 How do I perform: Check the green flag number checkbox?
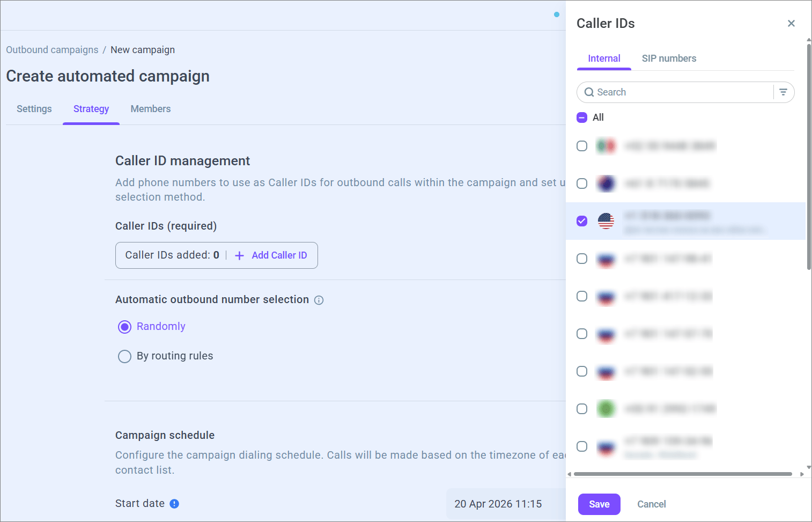(x=582, y=409)
